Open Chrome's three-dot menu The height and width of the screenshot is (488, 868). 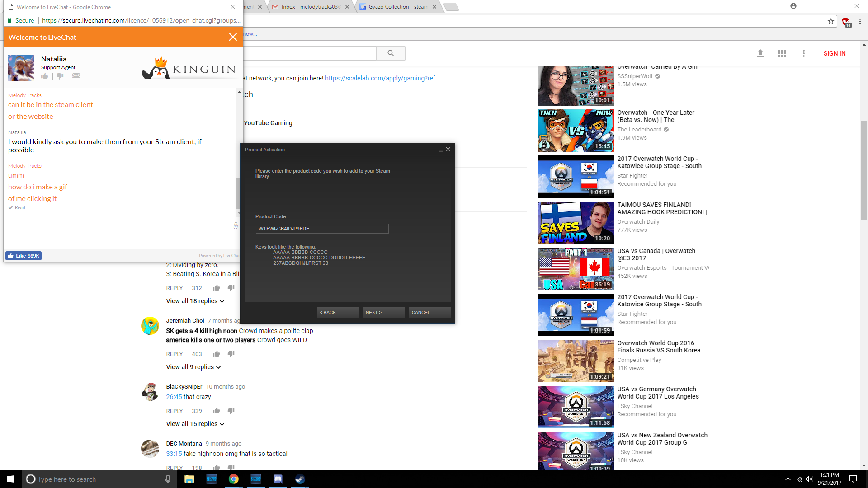coord(860,21)
